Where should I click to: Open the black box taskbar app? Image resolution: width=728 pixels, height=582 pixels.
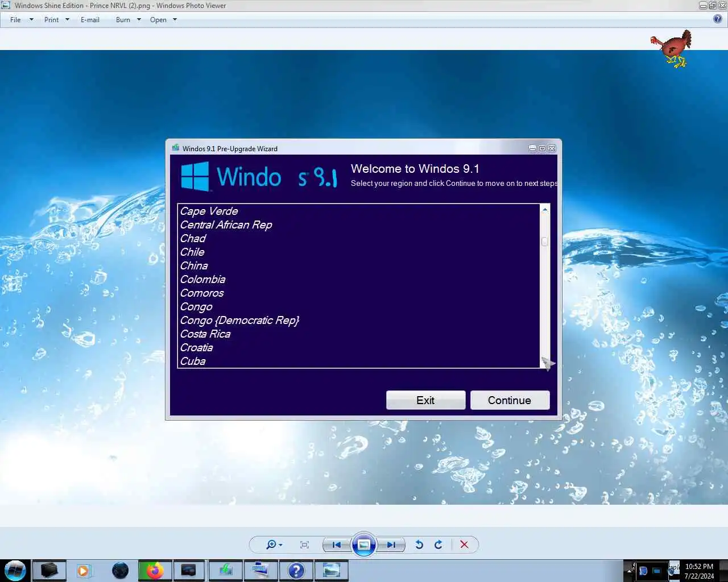tap(49, 570)
